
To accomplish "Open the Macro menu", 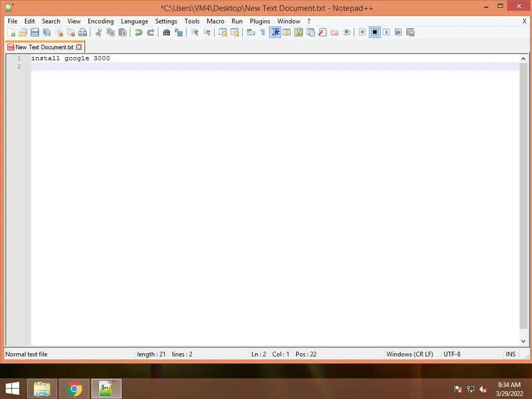I will tap(216, 21).
